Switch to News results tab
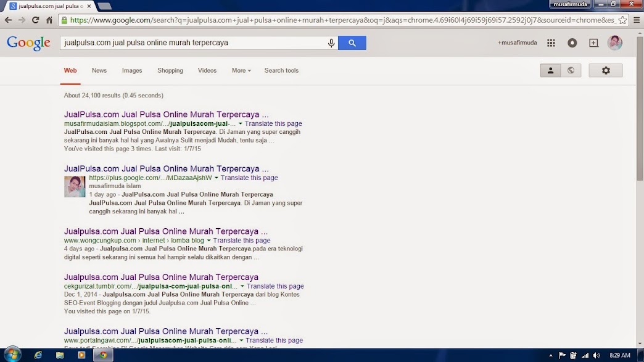 (99, 70)
